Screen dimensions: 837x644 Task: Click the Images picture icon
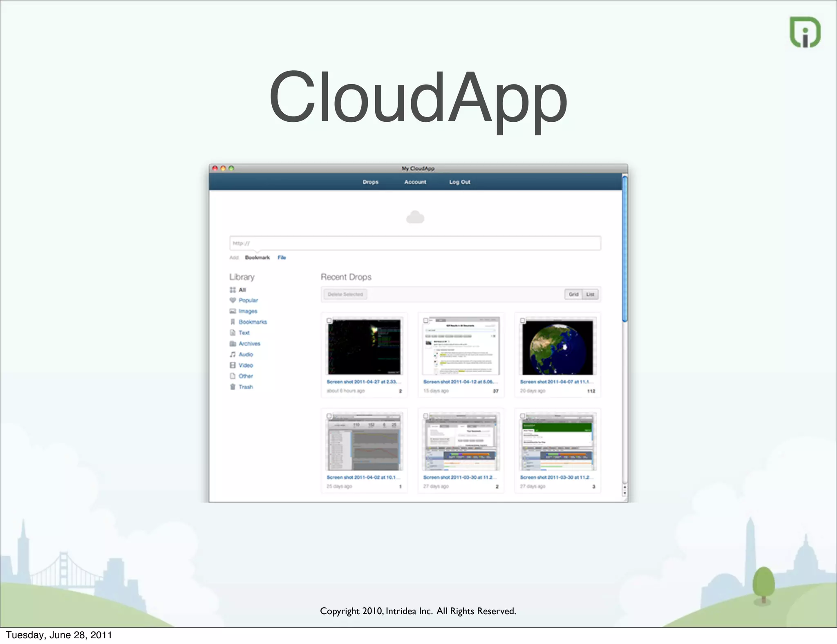pos(233,311)
